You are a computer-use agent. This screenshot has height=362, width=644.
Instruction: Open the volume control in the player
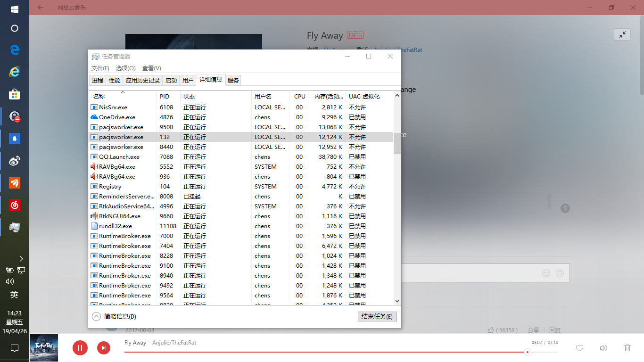pyautogui.click(x=603, y=348)
